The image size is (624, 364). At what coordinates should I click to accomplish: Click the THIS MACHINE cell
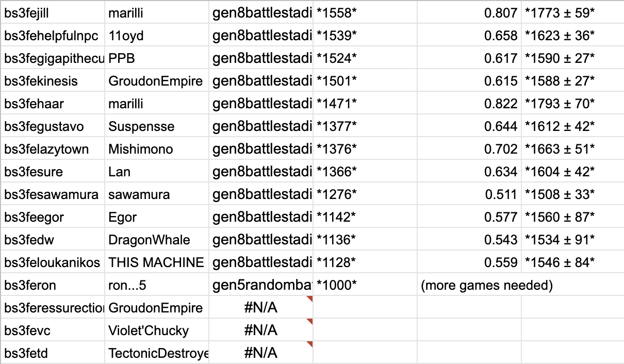point(156,263)
